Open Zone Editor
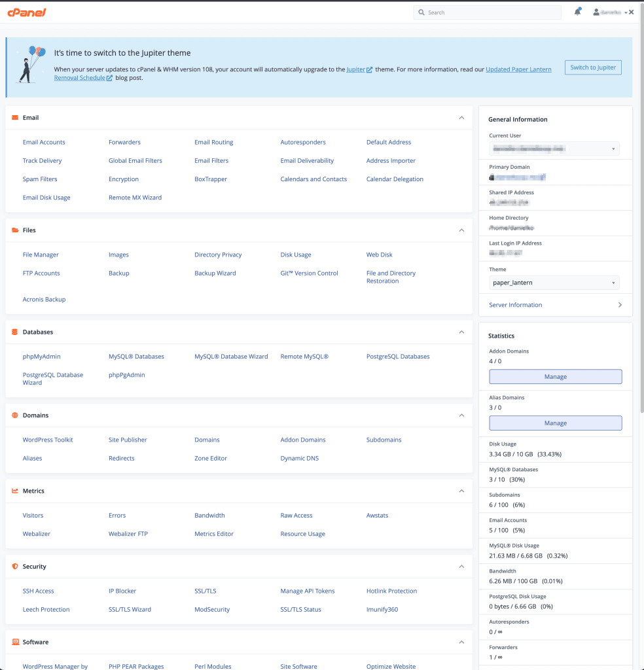Image resolution: width=644 pixels, height=670 pixels. click(211, 458)
